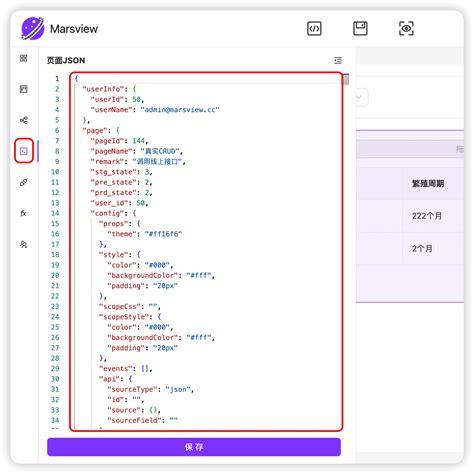474x474 pixels.
Task: Click the "theme": "#ff16f6" line
Action: click(x=145, y=234)
